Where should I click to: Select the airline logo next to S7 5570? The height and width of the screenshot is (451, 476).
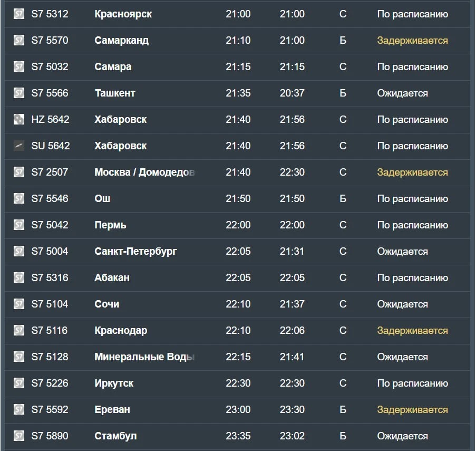pyautogui.click(x=19, y=40)
